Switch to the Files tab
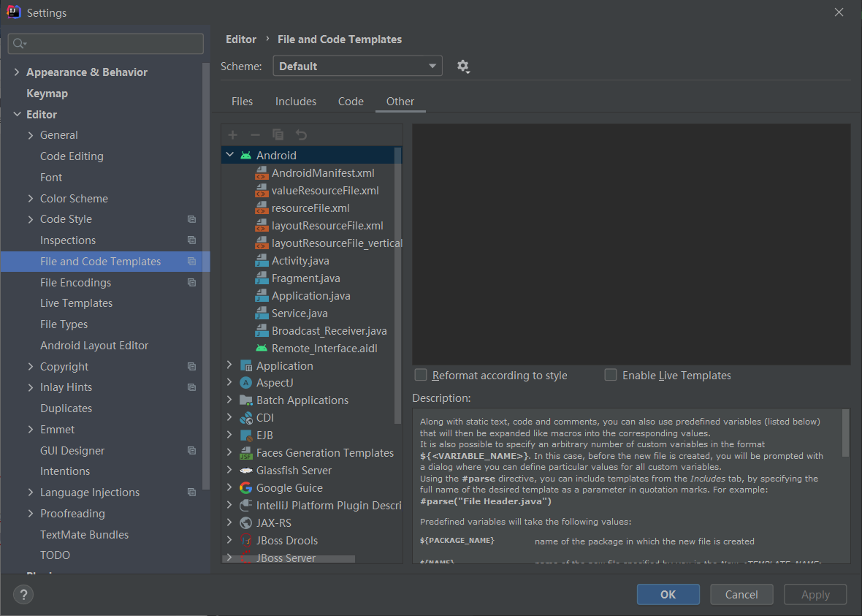Viewport: 862px width, 616px height. (242, 102)
